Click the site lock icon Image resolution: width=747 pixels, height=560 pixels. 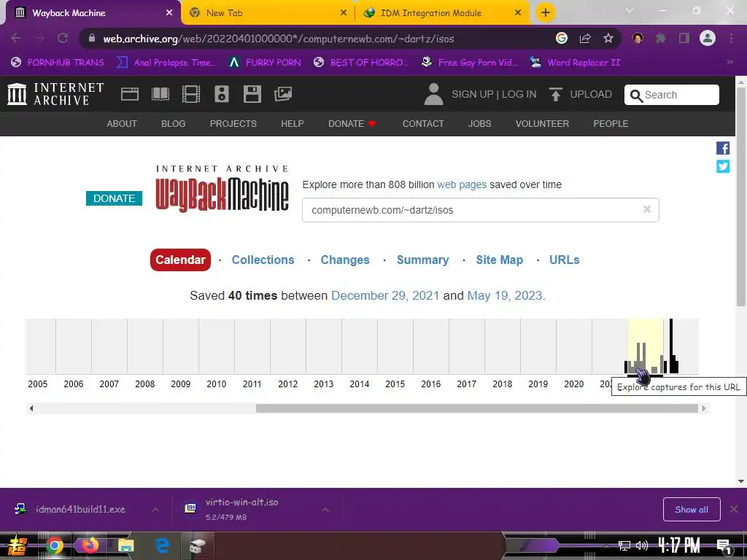click(92, 38)
